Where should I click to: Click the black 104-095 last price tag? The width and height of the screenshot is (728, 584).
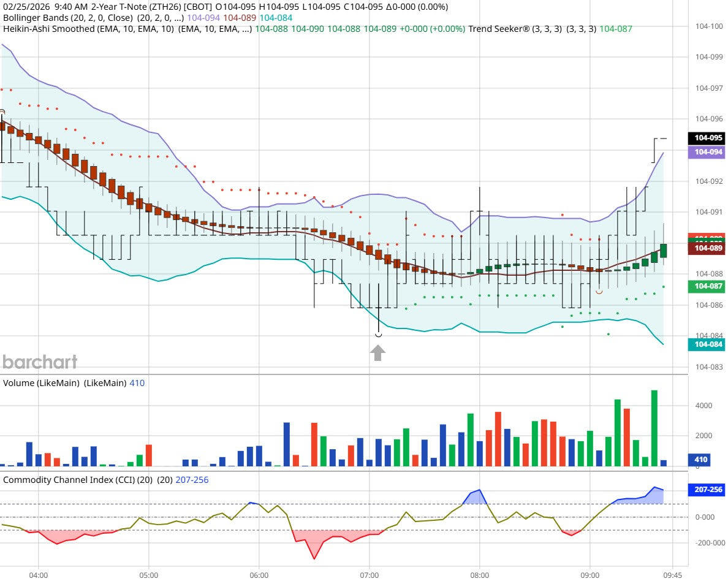707,138
